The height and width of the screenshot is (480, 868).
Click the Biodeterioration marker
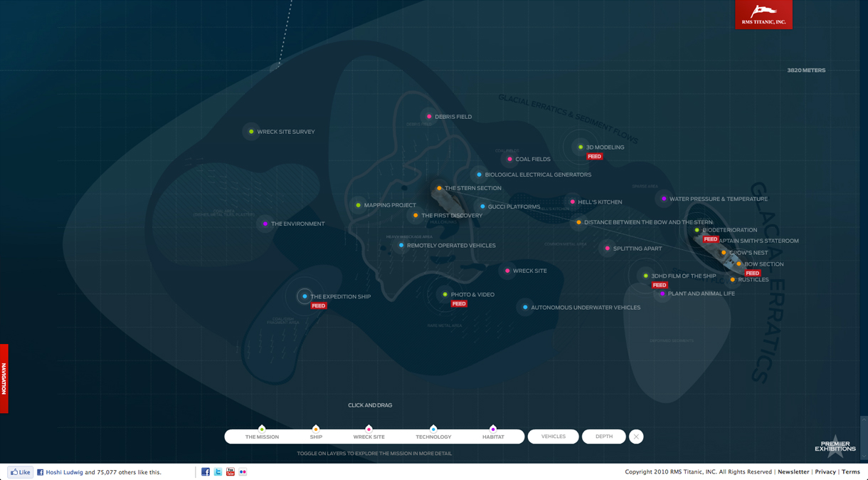[697, 230]
